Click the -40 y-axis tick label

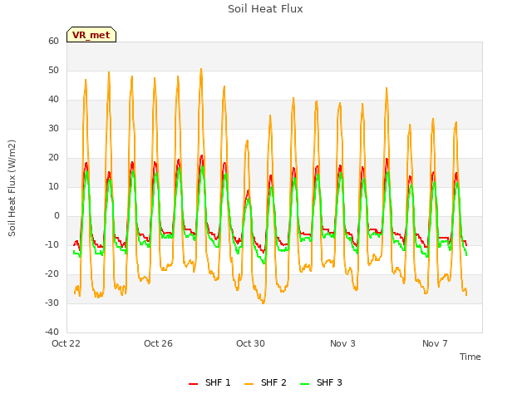tap(52, 332)
